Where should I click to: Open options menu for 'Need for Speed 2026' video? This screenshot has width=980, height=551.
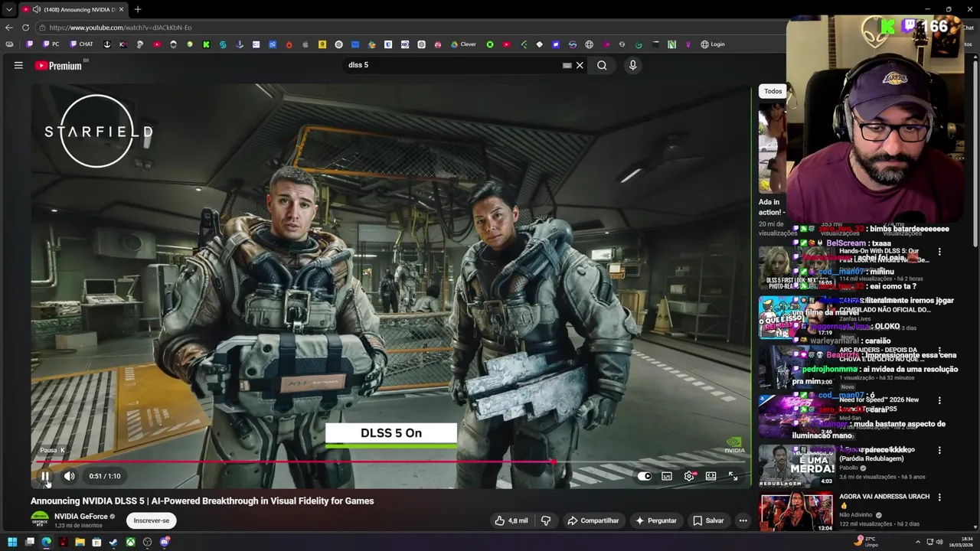tap(939, 400)
